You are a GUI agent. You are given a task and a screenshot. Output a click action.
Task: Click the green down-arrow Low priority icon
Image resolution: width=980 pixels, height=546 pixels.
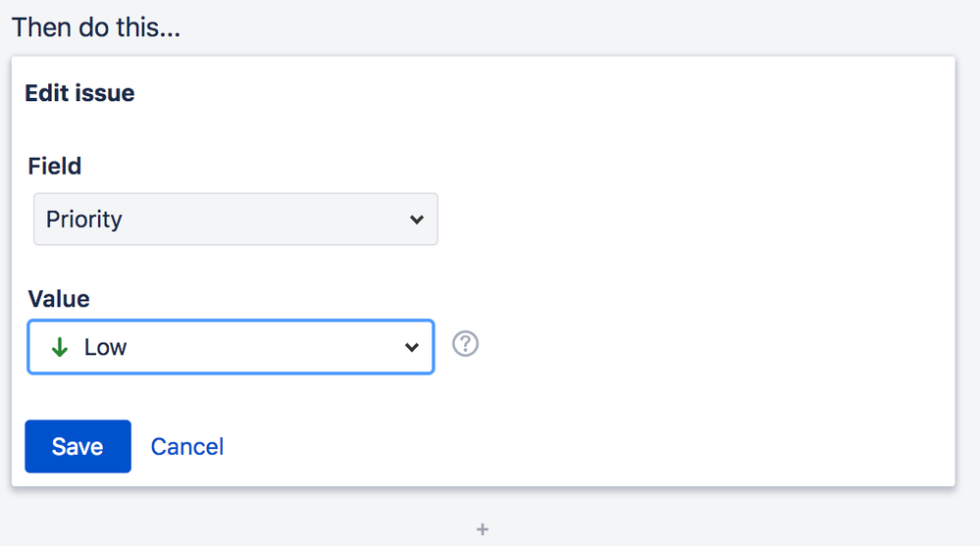click(x=59, y=347)
